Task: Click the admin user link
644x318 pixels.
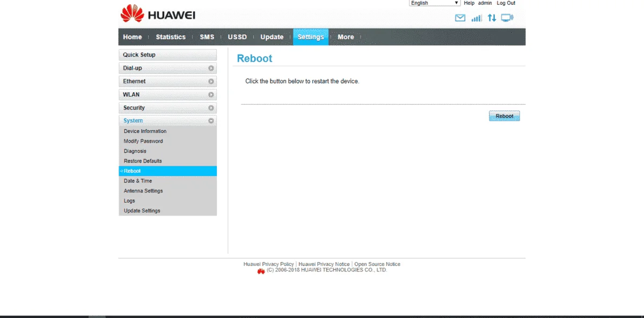Action: pyautogui.click(x=485, y=3)
